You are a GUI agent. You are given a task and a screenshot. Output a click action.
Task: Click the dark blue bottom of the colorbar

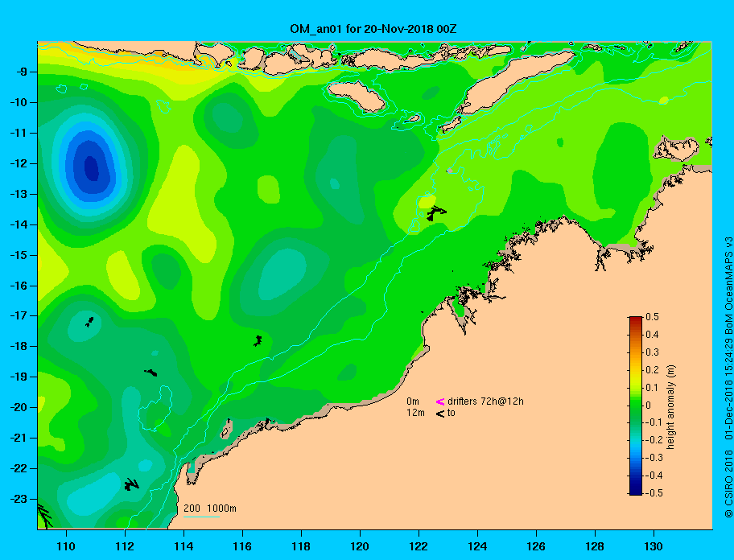click(636, 491)
